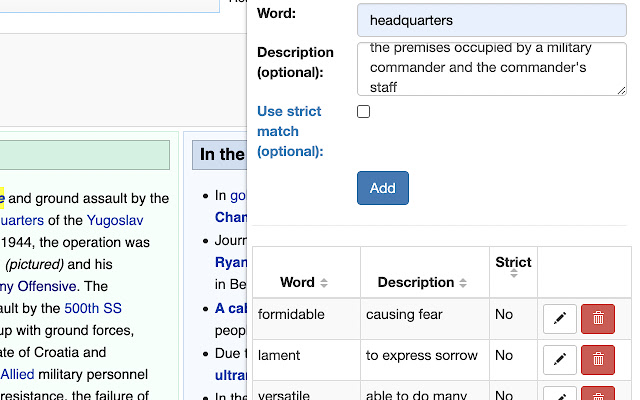640x400 pixels.
Task: Click inside the Description text area
Action: pos(491,69)
